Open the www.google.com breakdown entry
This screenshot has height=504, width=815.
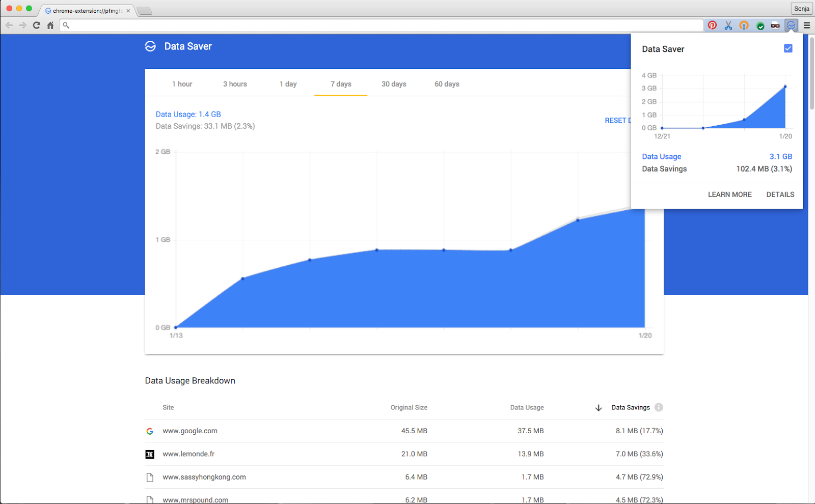(190, 431)
